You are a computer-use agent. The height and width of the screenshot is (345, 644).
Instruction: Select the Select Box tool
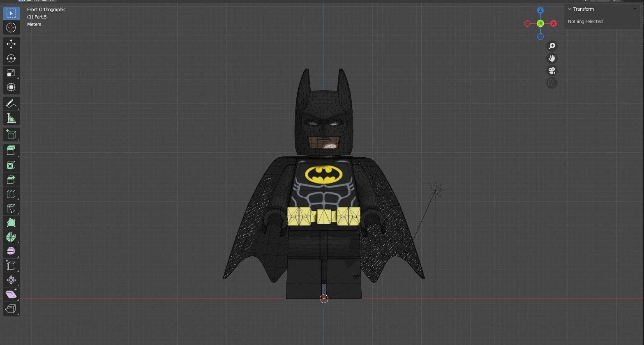(11, 13)
